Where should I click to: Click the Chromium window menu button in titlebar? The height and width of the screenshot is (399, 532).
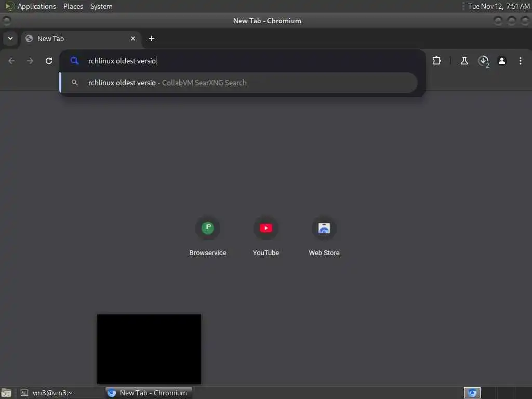(x=6, y=21)
